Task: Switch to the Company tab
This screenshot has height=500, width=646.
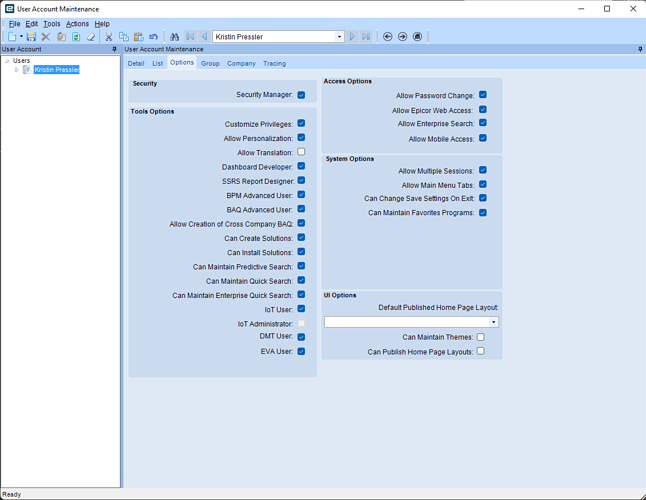Action: [241, 63]
